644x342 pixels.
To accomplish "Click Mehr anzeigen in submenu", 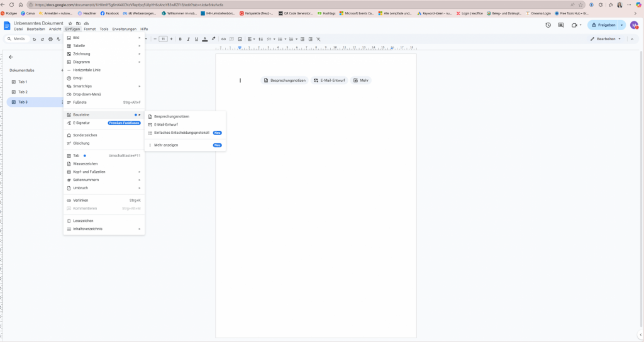I will click(x=186, y=145).
